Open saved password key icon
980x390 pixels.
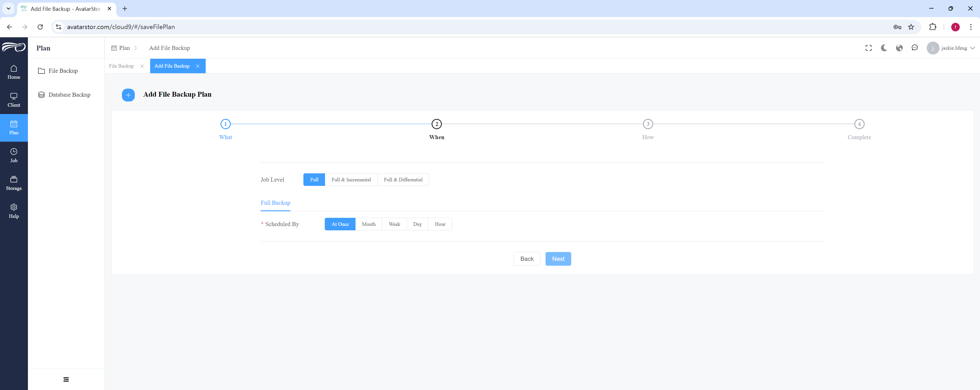(x=897, y=27)
